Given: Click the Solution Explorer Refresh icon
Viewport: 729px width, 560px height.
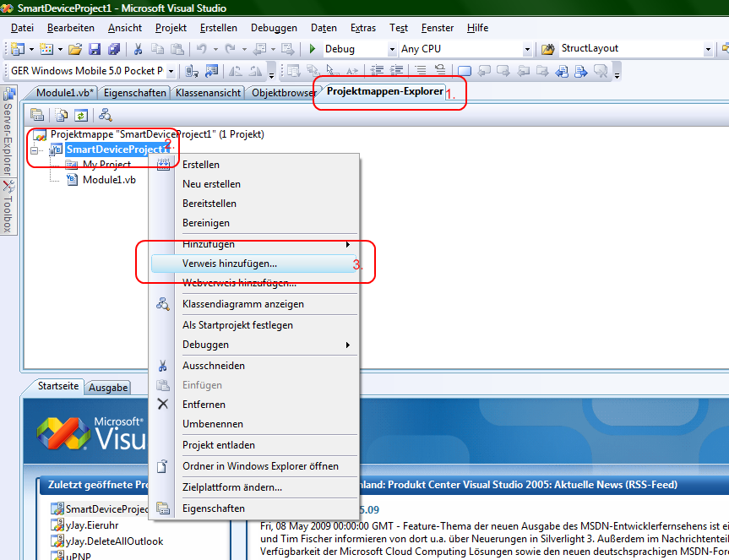Looking at the screenshot, I should 81,115.
